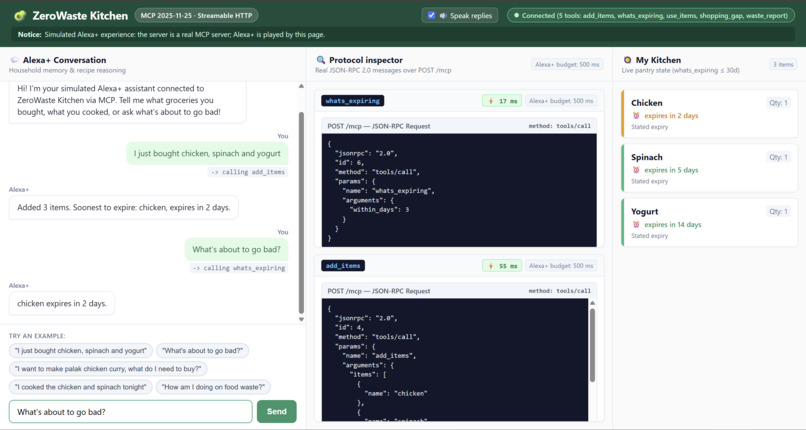The height and width of the screenshot is (430, 806).
Task: Click the "expires in 14 days" text
Action: pos(672,225)
